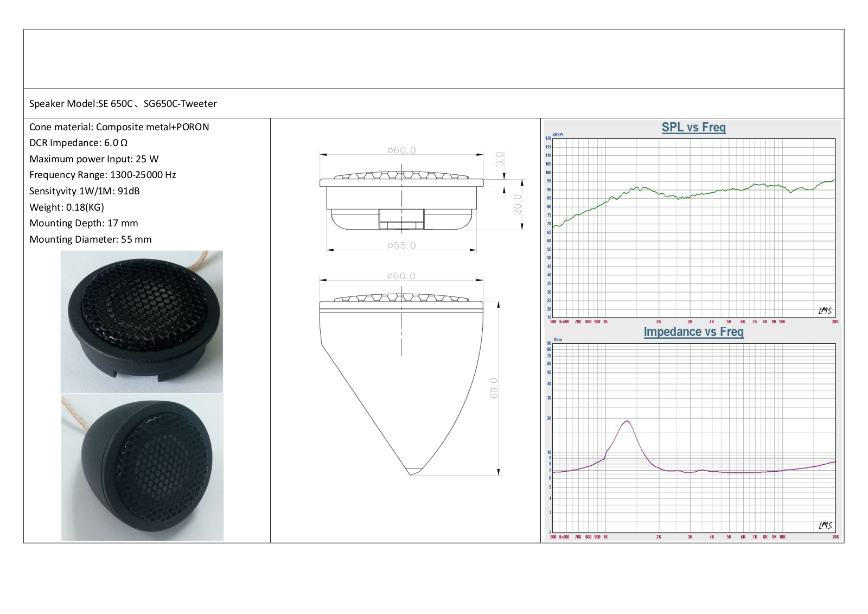
Task: Click the Frequency Range: 1300-25000 Hz line
Action: pos(103,175)
